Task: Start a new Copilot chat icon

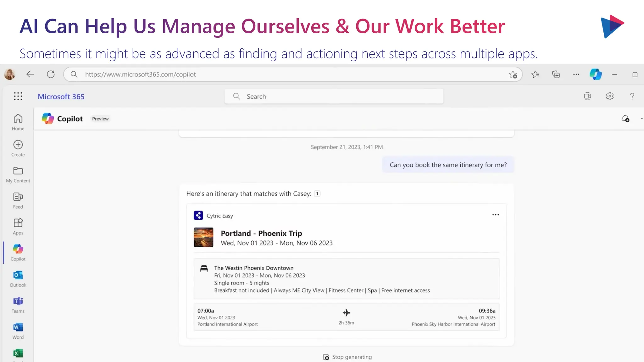Action: click(625, 119)
